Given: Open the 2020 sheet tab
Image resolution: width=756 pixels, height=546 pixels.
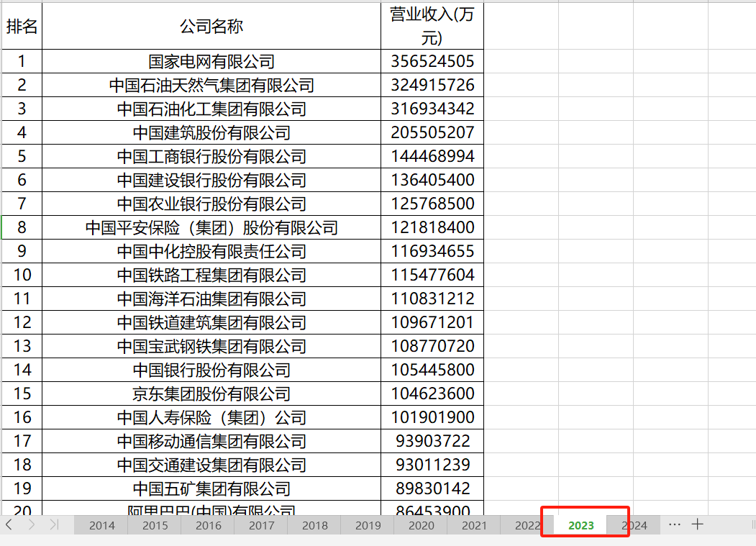Looking at the screenshot, I should coord(421,525).
